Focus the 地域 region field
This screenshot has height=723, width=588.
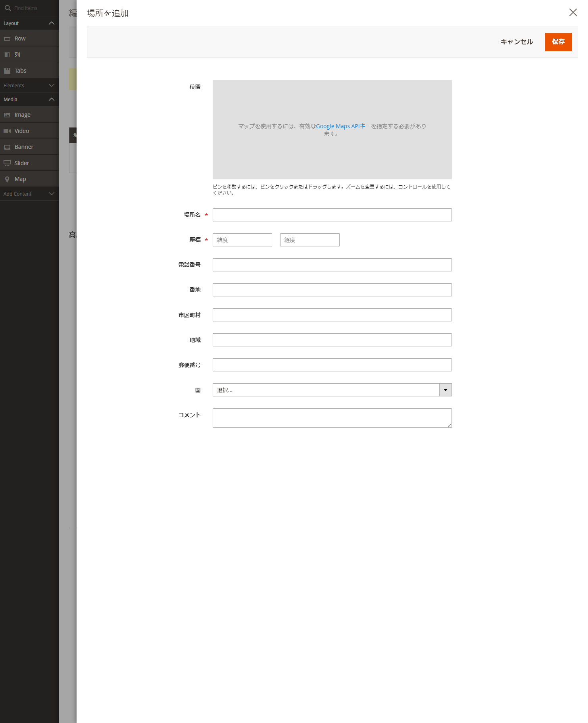point(332,340)
